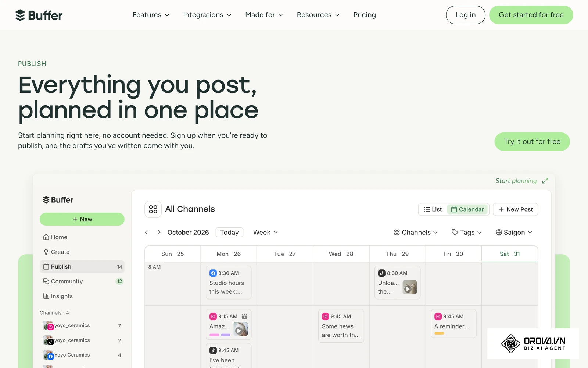Open the Wednesday 9:45 AM Some news post

click(341, 326)
